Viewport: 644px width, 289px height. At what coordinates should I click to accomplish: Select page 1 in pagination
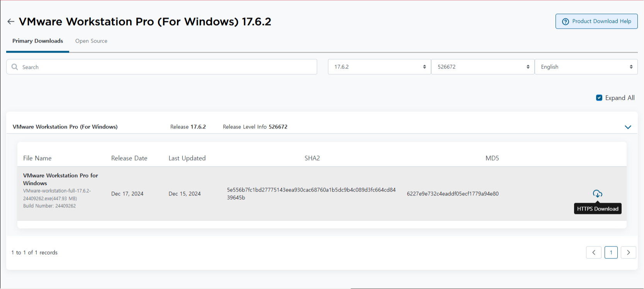tap(611, 253)
